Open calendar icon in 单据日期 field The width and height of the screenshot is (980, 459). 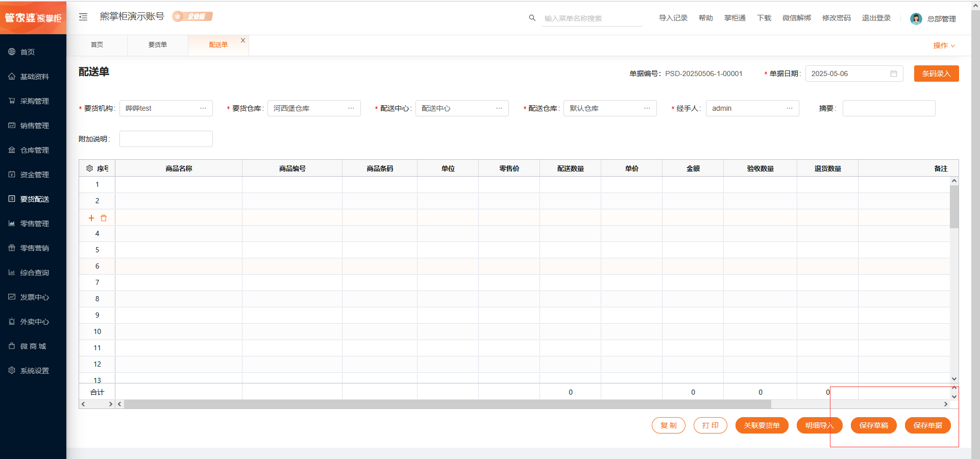click(893, 74)
